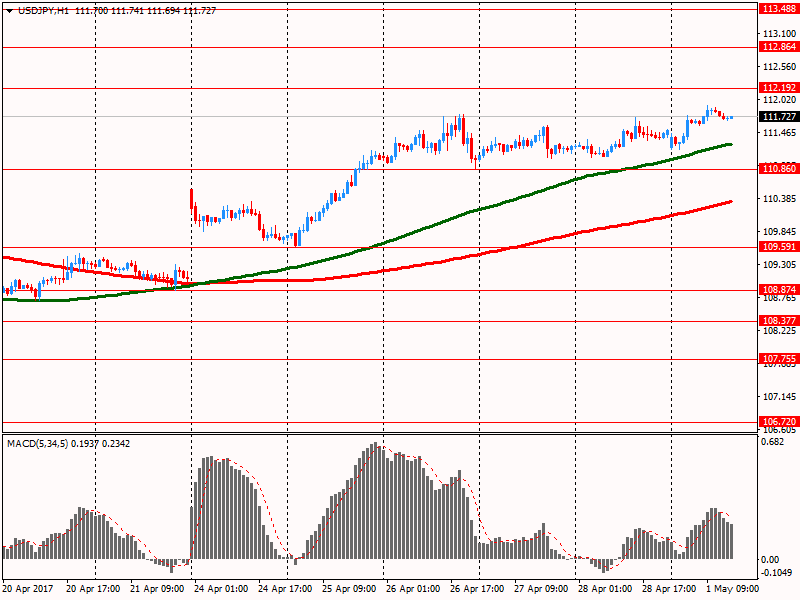The height and width of the screenshot is (600, 800).
Task: Select the 20 Apr 2017 time label
Action: pos(28,589)
